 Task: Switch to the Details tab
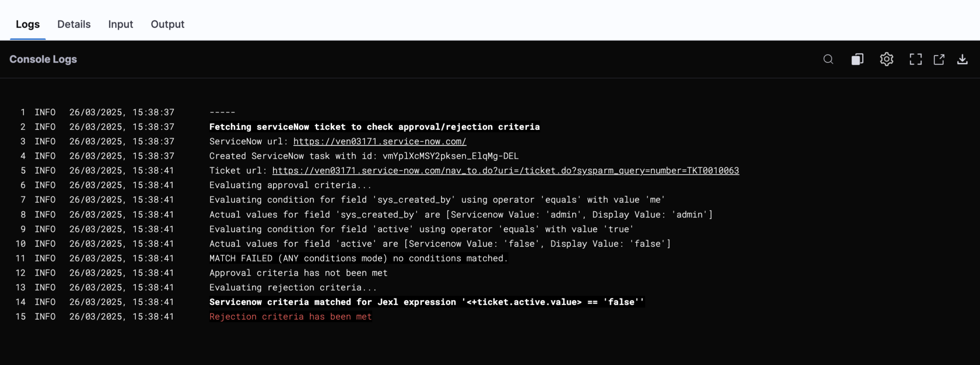(x=74, y=24)
